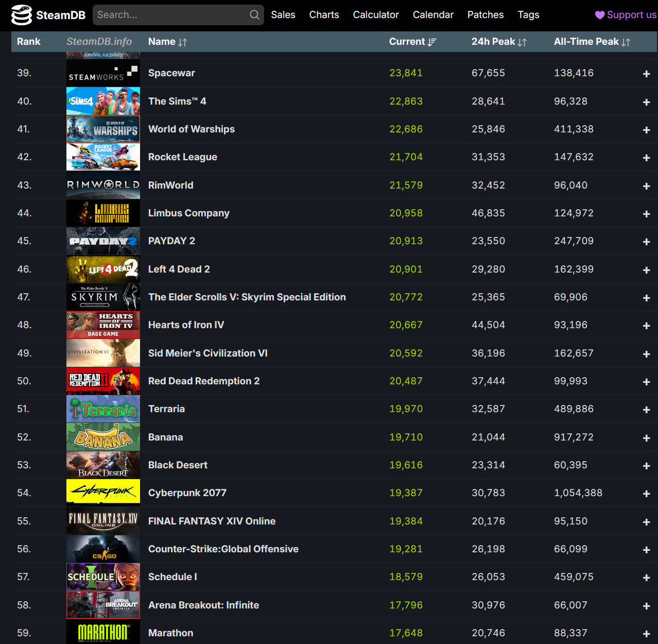This screenshot has height=644, width=658.
Task: Add World of Warships via plus icon
Action: click(647, 130)
